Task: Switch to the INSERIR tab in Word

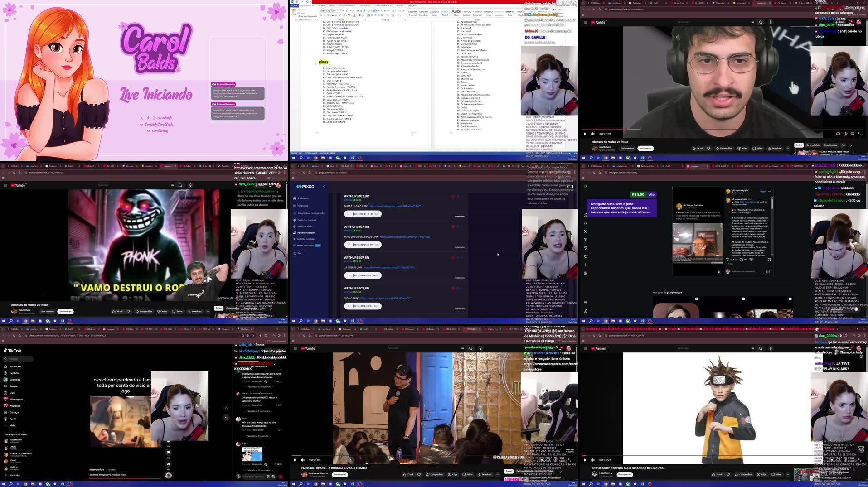Action: [x=322, y=5]
